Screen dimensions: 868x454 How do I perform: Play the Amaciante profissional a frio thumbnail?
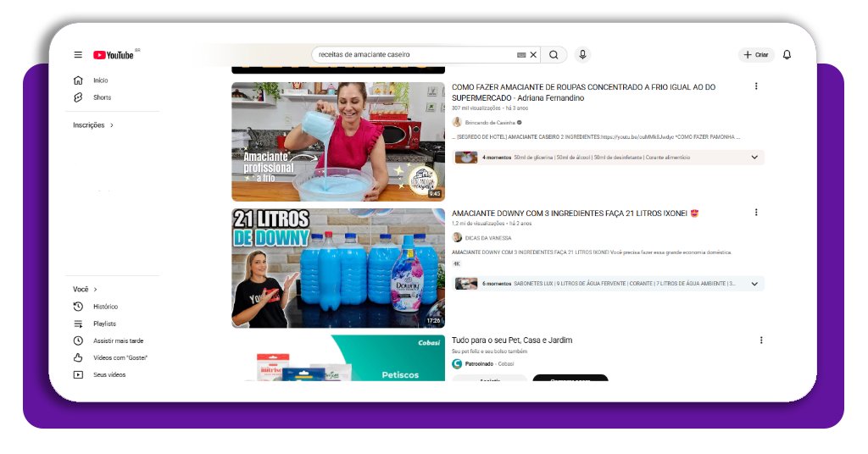tap(338, 141)
